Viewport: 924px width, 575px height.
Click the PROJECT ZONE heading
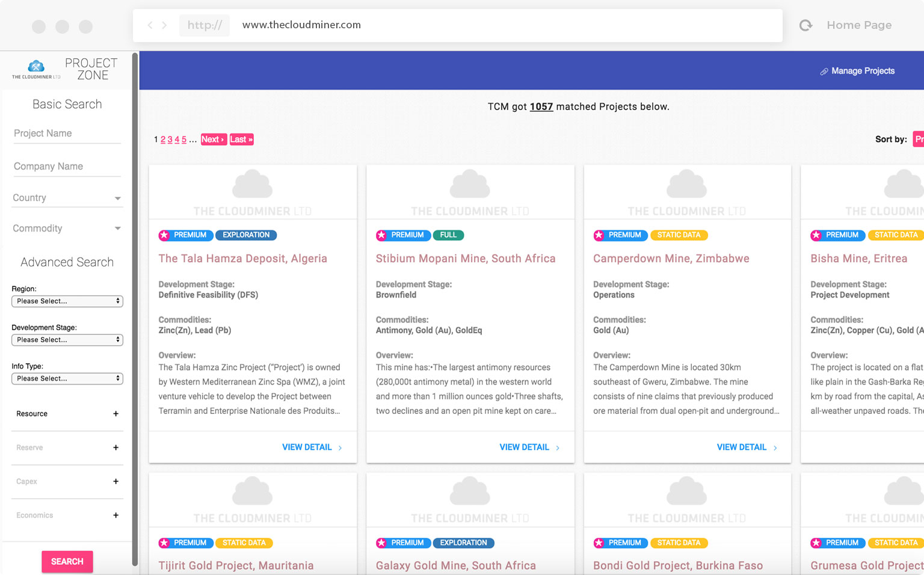(x=91, y=69)
